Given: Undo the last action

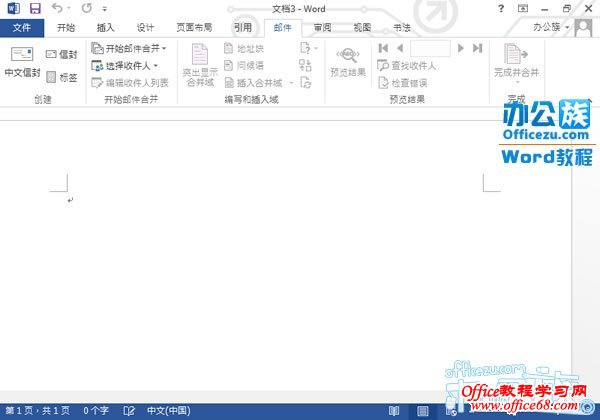Looking at the screenshot, I should pos(57,8).
